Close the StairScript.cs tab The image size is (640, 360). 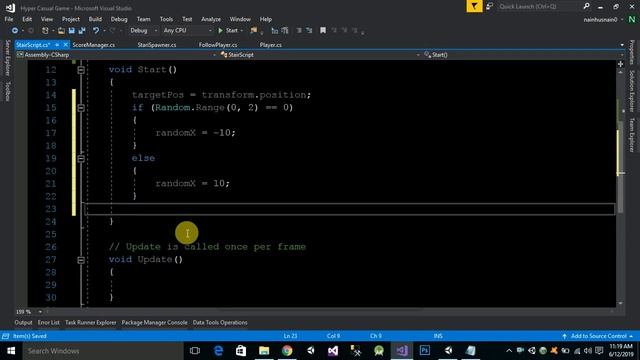pos(66,44)
